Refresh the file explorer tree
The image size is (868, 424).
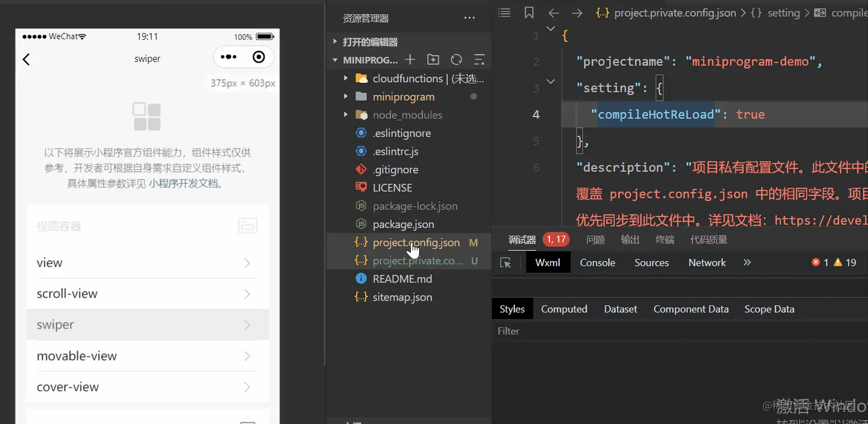[x=456, y=60]
